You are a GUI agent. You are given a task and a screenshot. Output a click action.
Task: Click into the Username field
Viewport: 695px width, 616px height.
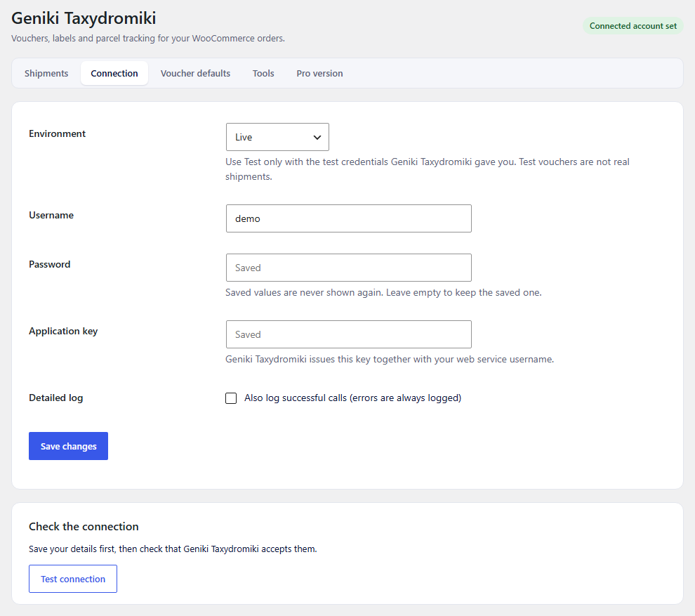pyautogui.click(x=349, y=218)
